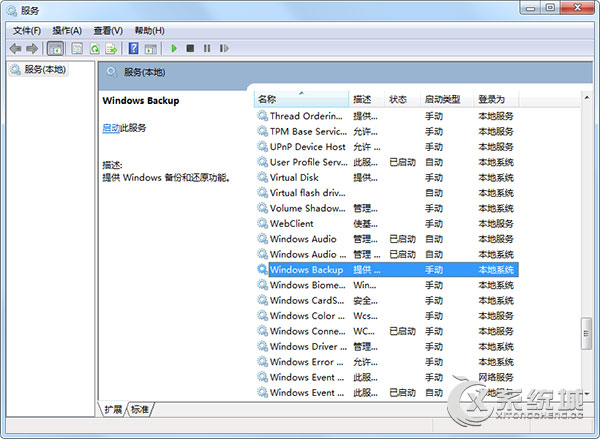
Task: Select the UPnP Device Host service name
Action: click(x=308, y=147)
